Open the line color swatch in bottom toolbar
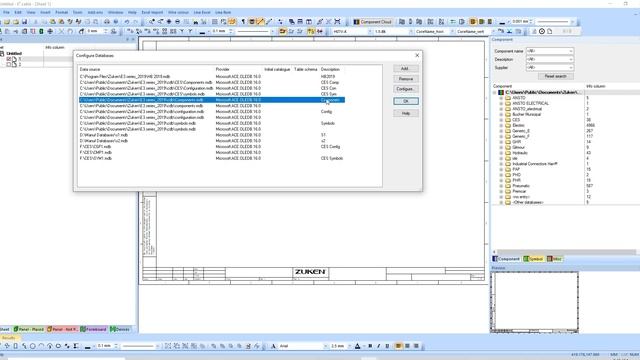The width and height of the screenshot is (640, 360). 87,346
